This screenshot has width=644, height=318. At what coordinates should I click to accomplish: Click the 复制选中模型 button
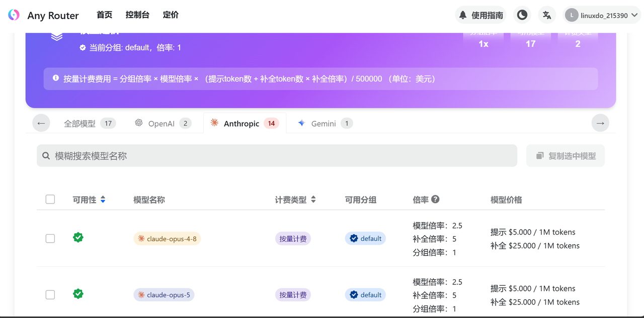point(566,156)
